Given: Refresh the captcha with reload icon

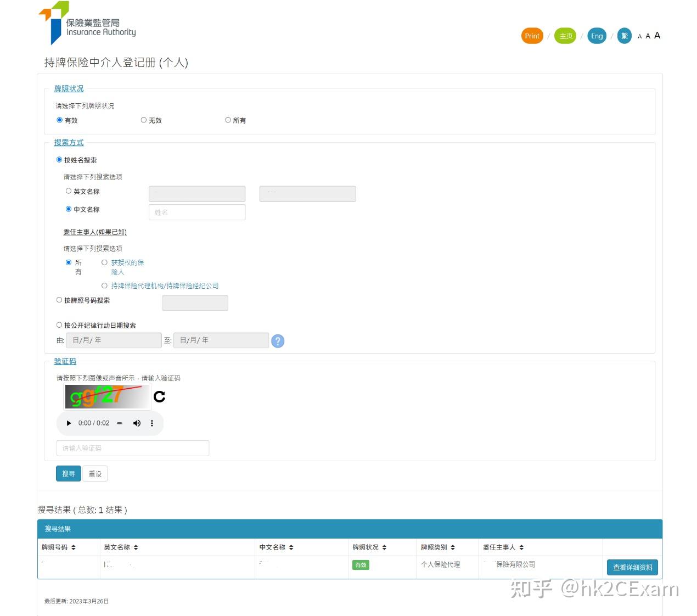Looking at the screenshot, I should click(159, 396).
